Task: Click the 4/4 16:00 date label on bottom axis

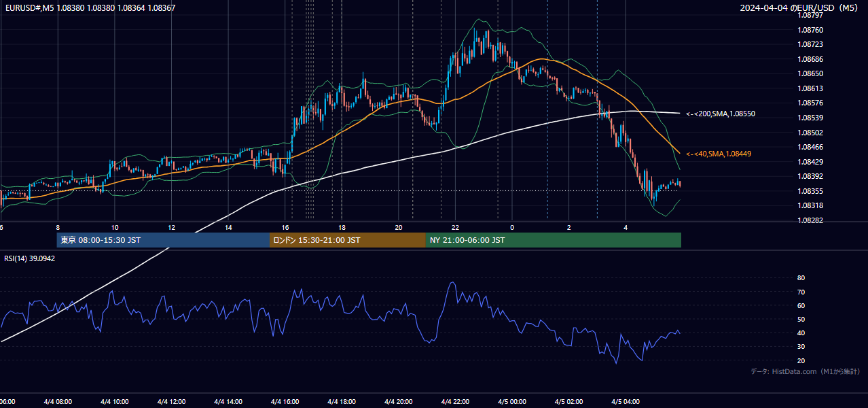Action: coord(285,402)
